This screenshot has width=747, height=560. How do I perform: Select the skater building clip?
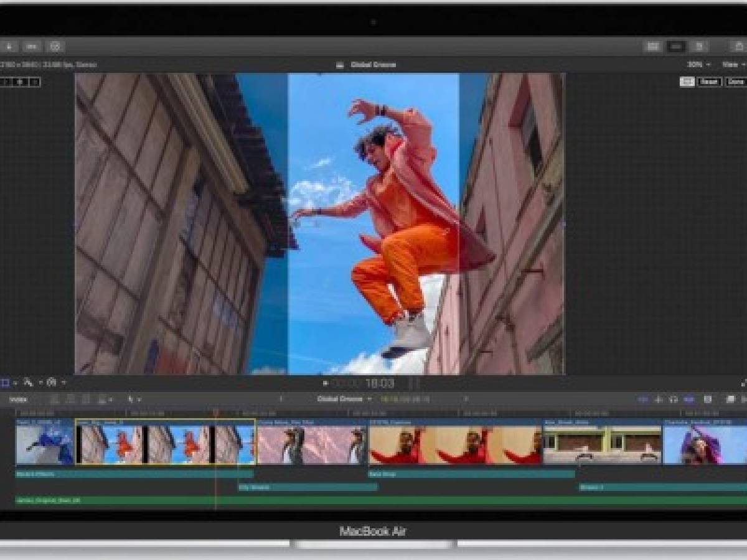(603, 442)
